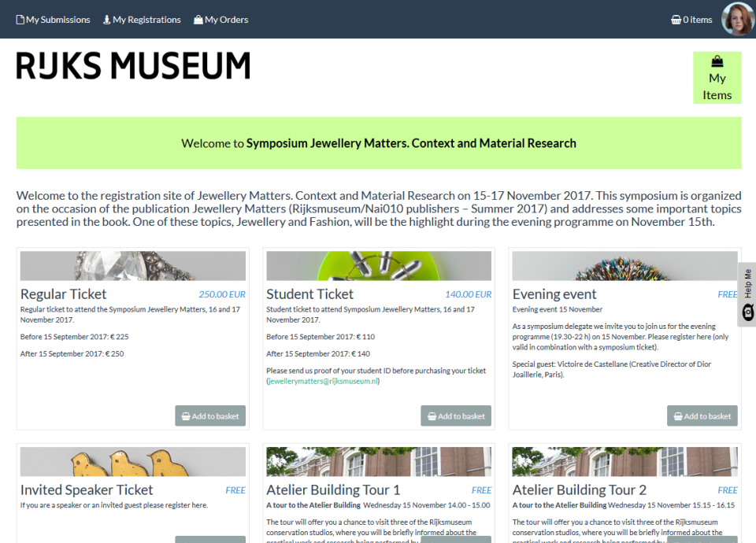Open My Registrations page
756x543 pixels.
click(142, 20)
